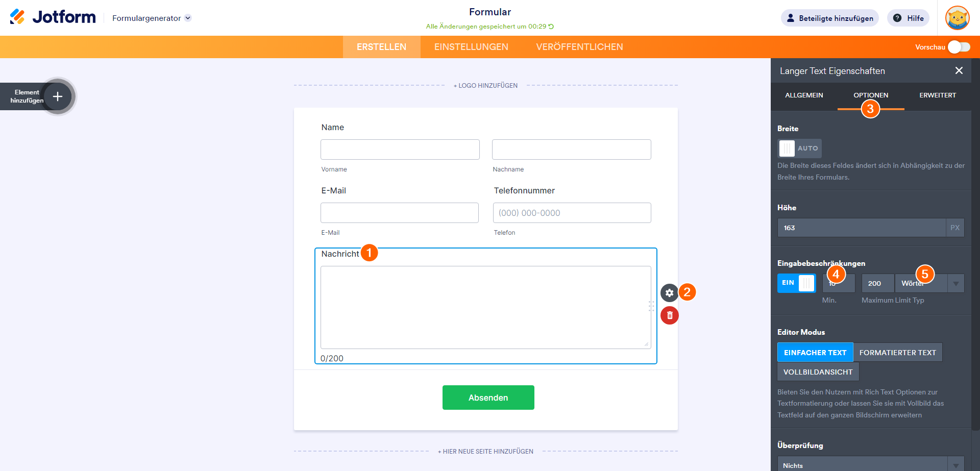Toggle the Vorschau preview switch
Viewport: 980px width, 471px height.
tap(959, 47)
